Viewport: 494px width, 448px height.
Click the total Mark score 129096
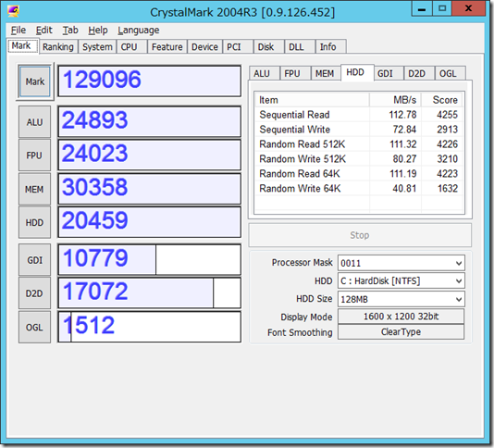[149, 81]
